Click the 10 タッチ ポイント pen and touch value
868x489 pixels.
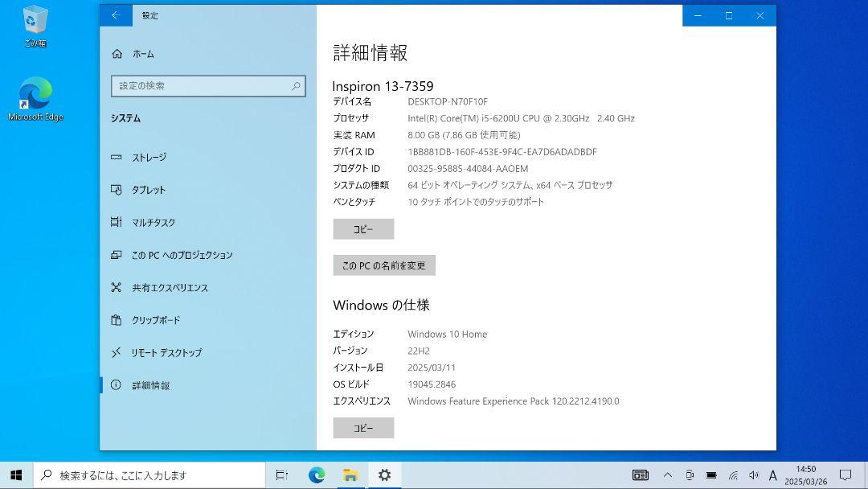pyautogui.click(x=476, y=202)
